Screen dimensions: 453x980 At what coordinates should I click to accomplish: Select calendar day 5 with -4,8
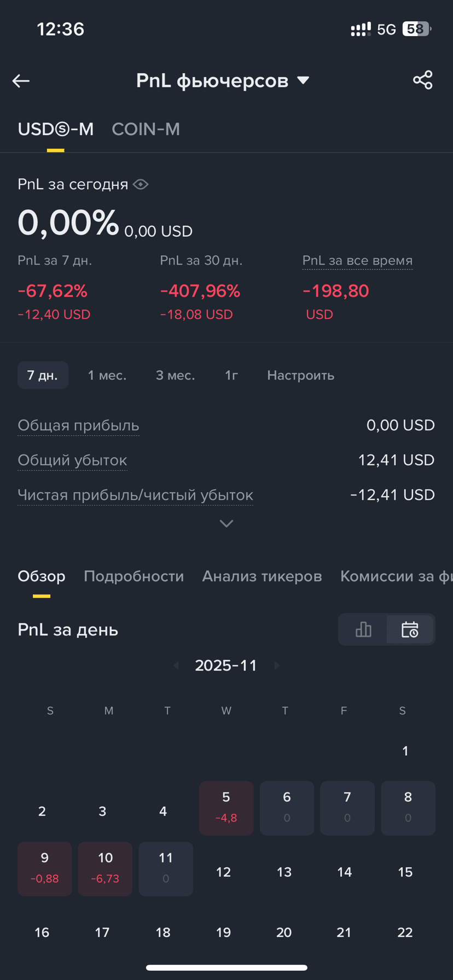(x=226, y=808)
